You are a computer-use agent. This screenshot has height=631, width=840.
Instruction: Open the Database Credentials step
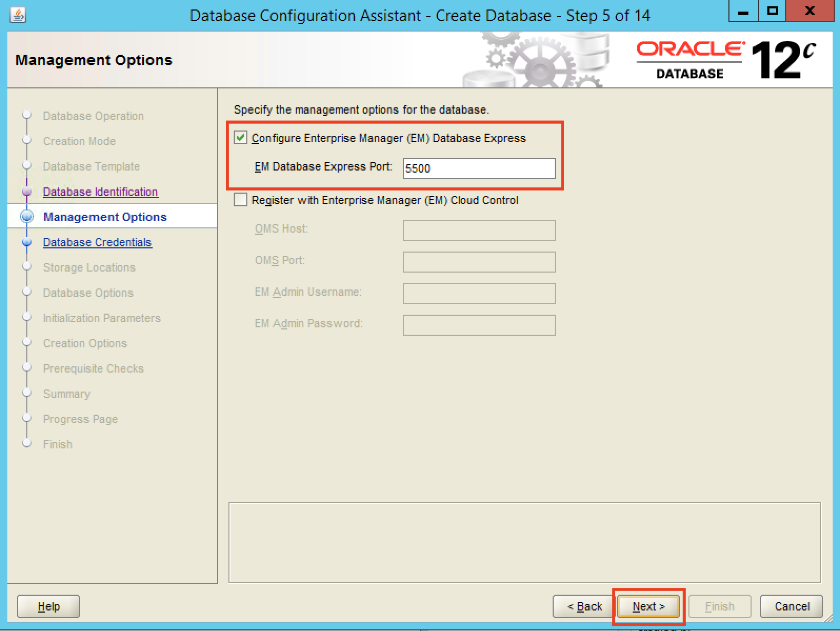click(97, 242)
